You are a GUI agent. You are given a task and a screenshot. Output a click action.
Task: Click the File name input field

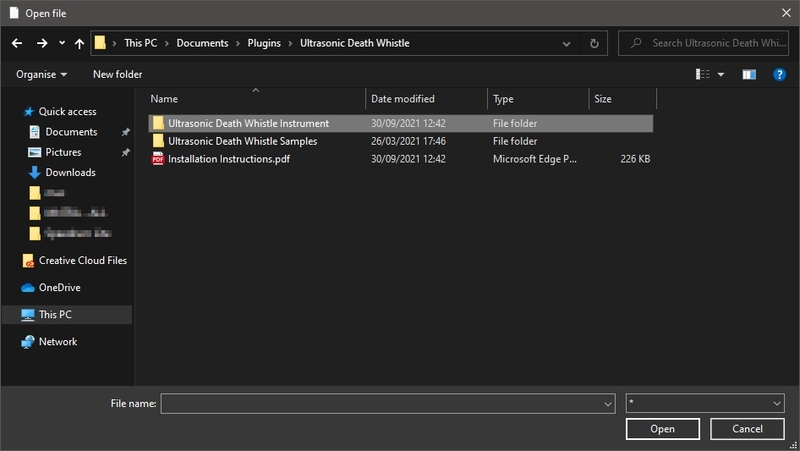click(382, 402)
